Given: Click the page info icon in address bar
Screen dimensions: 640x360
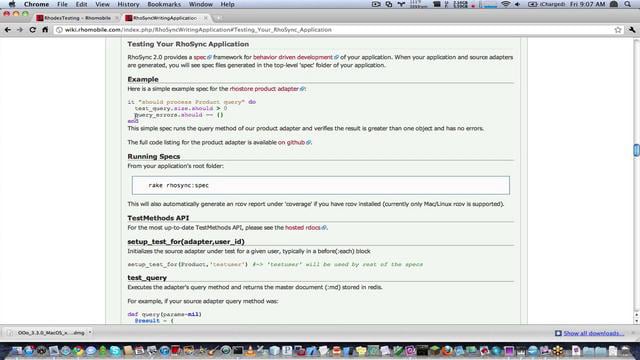Looking at the screenshot, I should click(x=59, y=30).
